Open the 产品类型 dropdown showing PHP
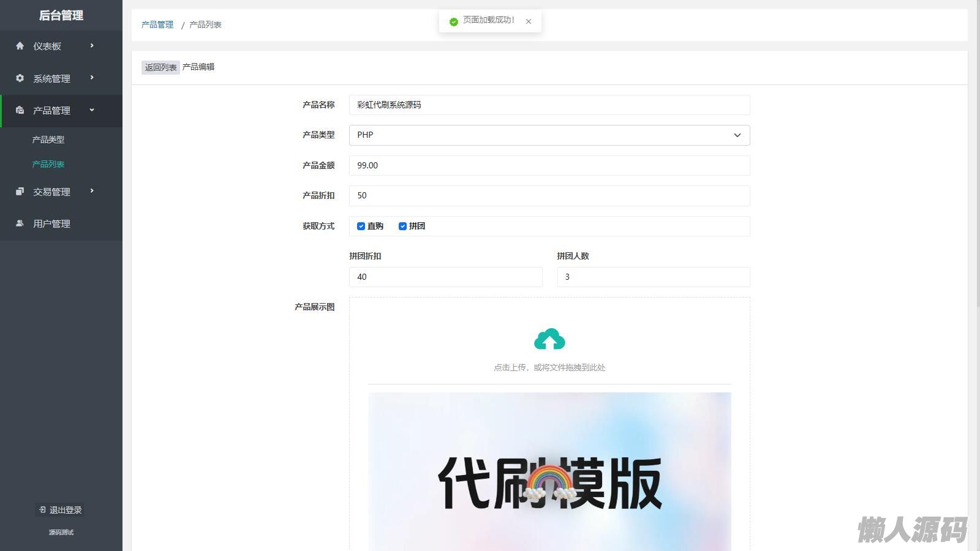The height and width of the screenshot is (551, 980). click(x=549, y=135)
